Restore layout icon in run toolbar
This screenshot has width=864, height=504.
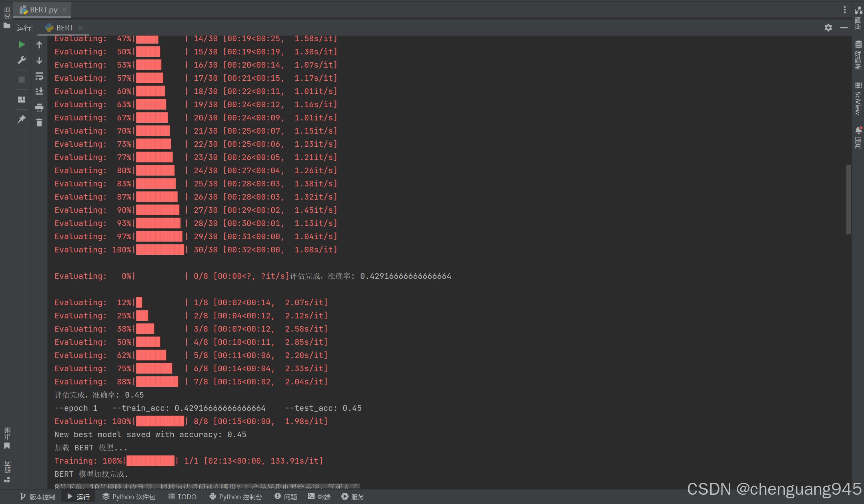[22, 99]
